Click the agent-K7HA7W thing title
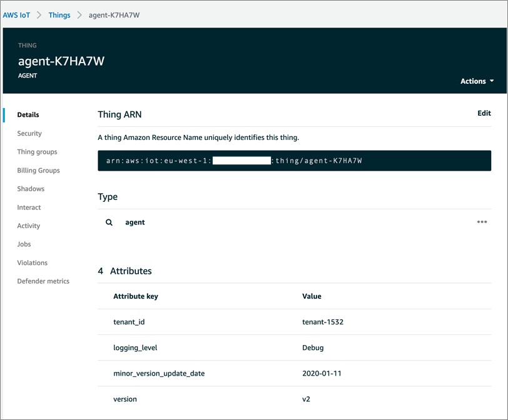Image resolution: width=508 pixels, height=420 pixels. [x=61, y=61]
